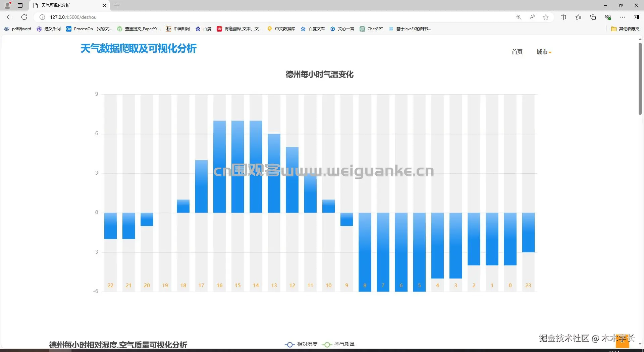Viewport: 644px width, 352px height.
Task: Click the temperature bar for hour 5
Action: click(x=419, y=252)
